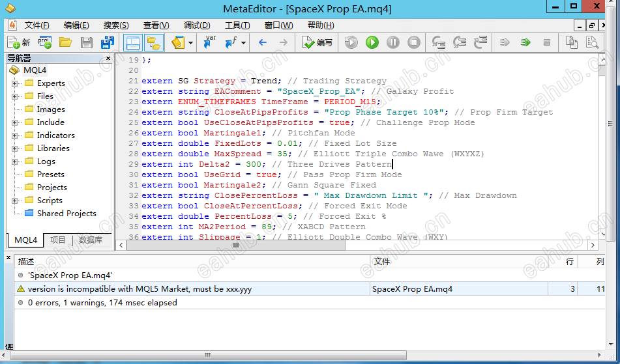Click the new project icon
Image resolution: width=620 pixels, height=364 pixels.
[x=45, y=42]
